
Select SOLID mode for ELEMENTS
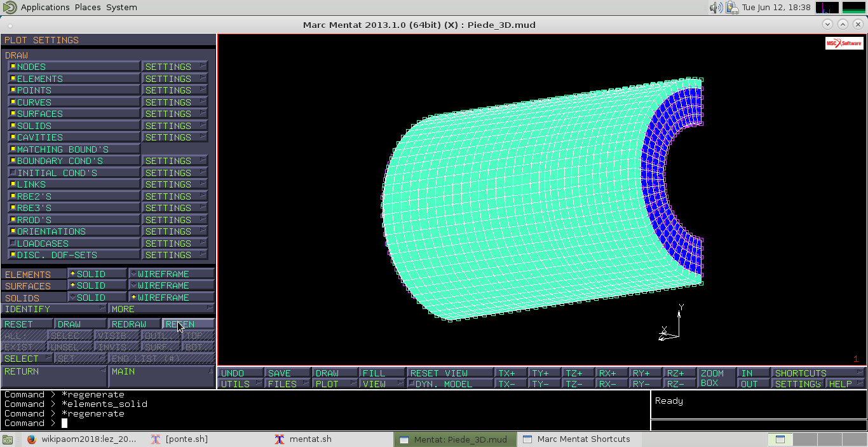point(97,274)
